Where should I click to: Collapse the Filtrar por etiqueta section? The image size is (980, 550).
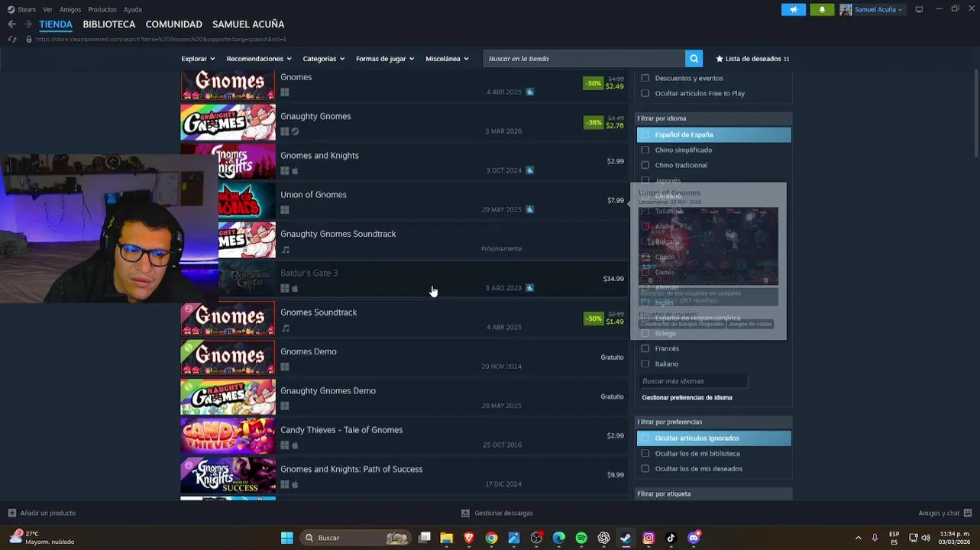714,494
